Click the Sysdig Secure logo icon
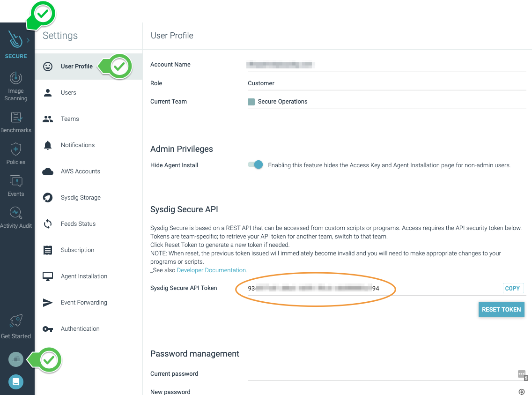 [15, 40]
